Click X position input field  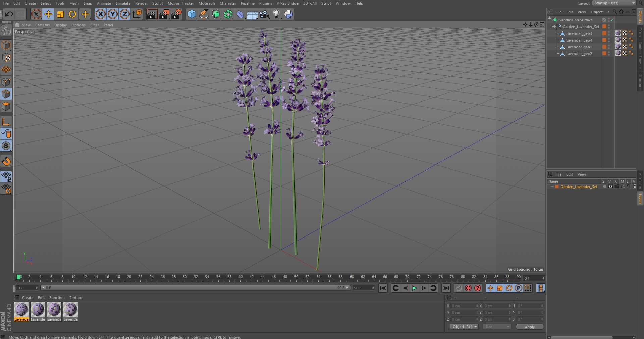click(x=465, y=306)
